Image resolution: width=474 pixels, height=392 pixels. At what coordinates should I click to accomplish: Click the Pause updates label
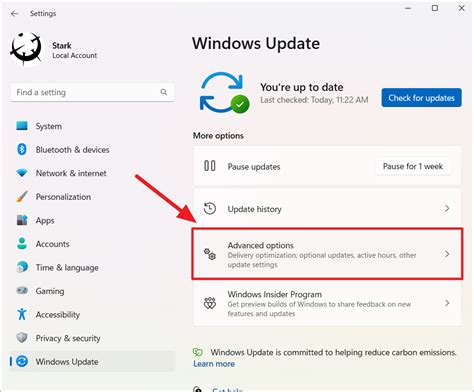254,167
